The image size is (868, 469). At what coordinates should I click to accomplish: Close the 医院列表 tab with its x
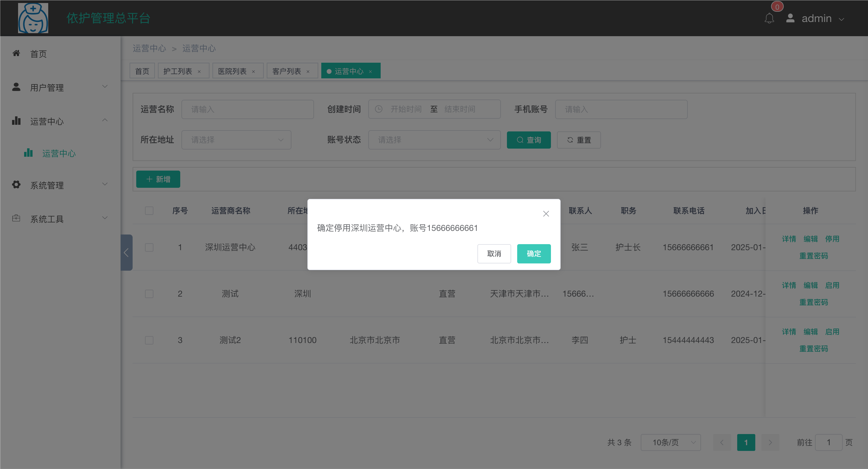click(253, 71)
